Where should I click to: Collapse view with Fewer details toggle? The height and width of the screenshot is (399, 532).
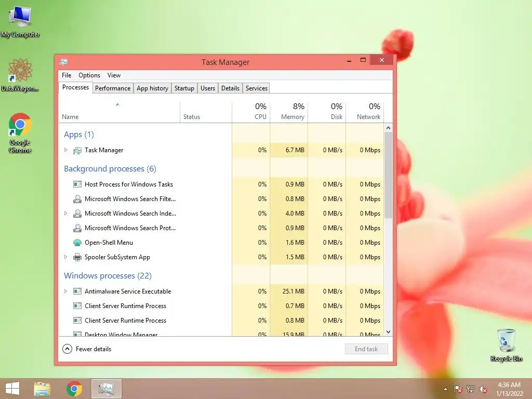pyautogui.click(x=87, y=349)
